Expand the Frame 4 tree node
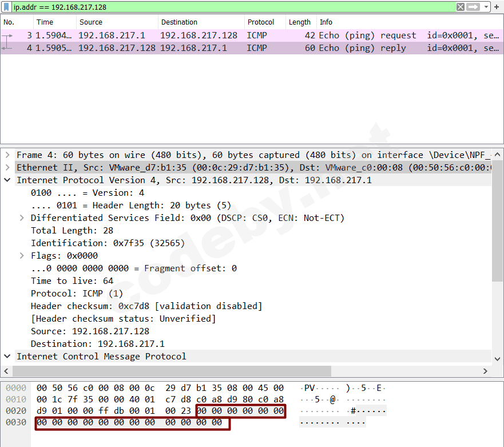The height and width of the screenshot is (447, 504). coord(7,155)
